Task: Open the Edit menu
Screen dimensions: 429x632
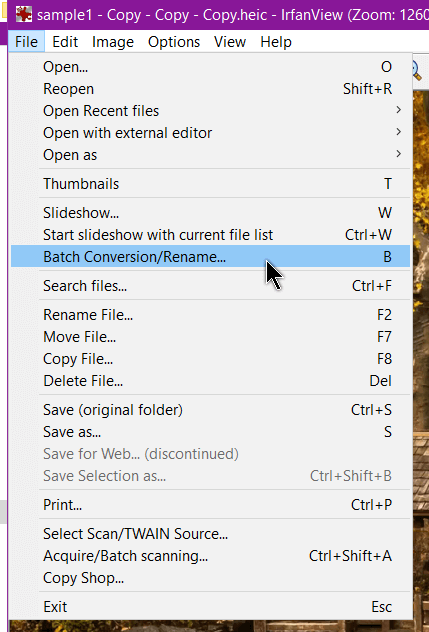Action: pyautogui.click(x=65, y=42)
